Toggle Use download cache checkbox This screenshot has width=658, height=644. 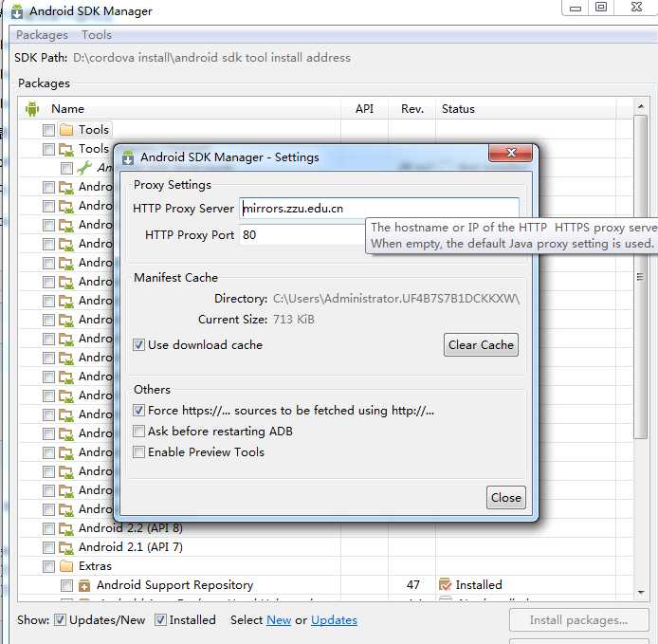[139, 345]
